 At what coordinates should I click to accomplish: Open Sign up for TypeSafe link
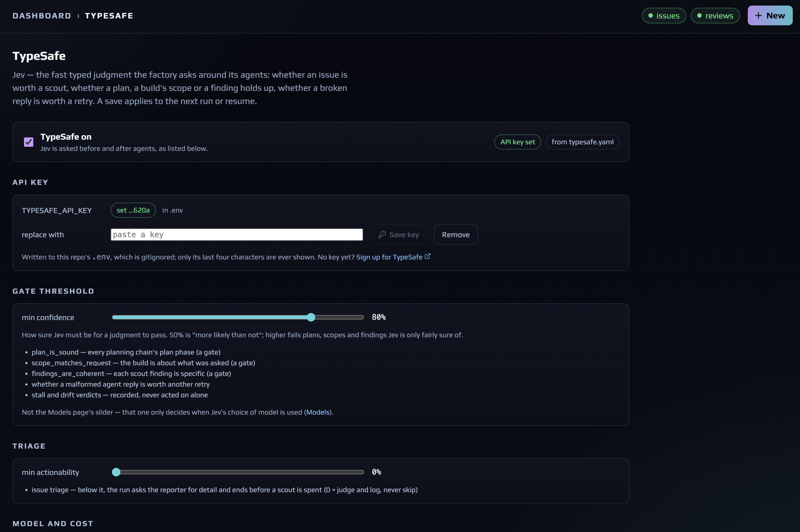coord(389,257)
